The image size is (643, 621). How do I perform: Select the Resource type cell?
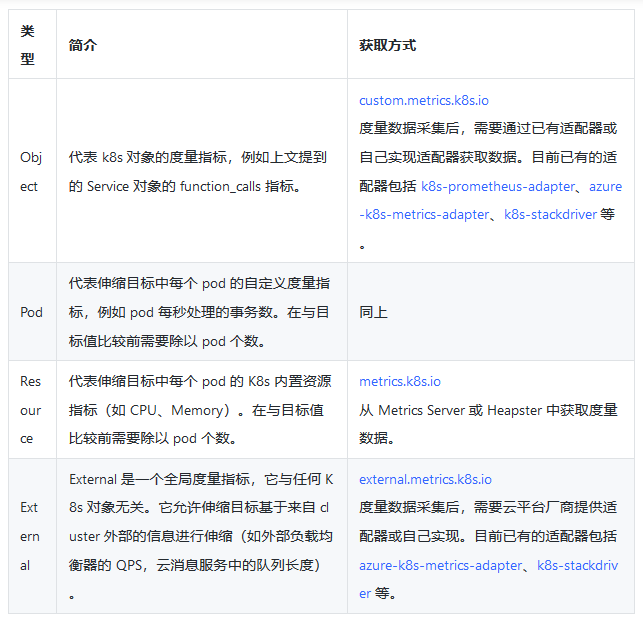(32, 410)
